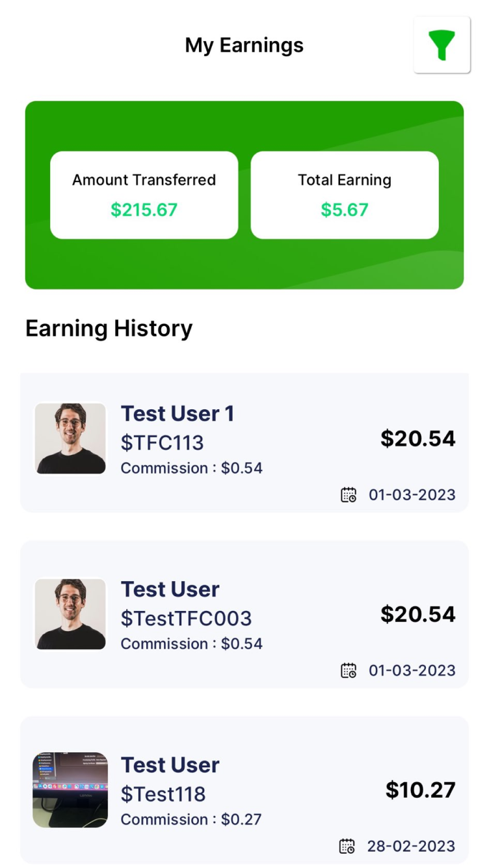Tap the $Test118 code text
489x868 pixels.
point(163,794)
